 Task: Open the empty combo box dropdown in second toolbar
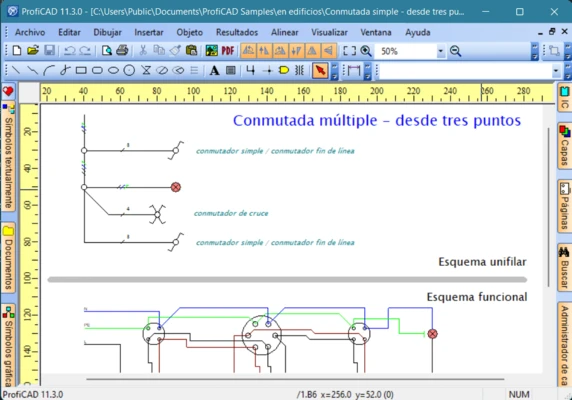[556, 70]
